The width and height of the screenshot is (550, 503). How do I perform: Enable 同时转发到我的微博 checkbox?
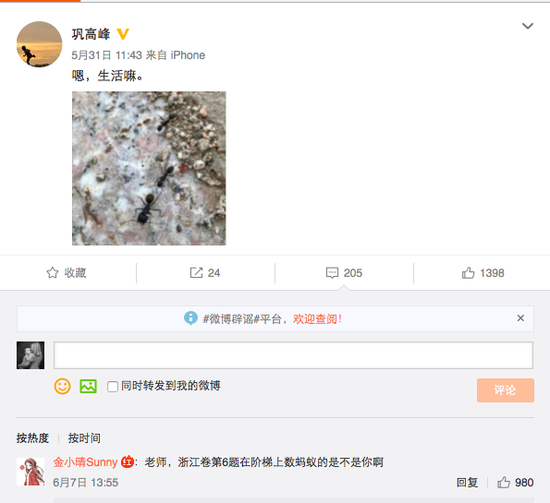coord(112,387)
